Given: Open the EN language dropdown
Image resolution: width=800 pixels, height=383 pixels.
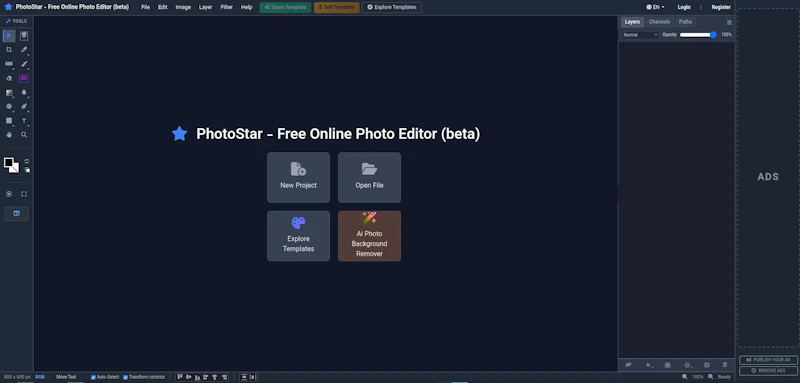Looking at the screenshot, I should (656, 7).
